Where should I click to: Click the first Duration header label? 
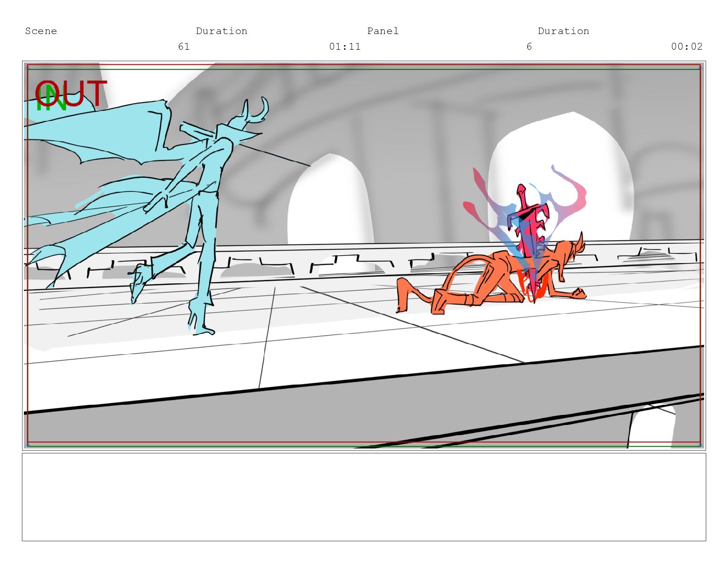click(222, 31)
